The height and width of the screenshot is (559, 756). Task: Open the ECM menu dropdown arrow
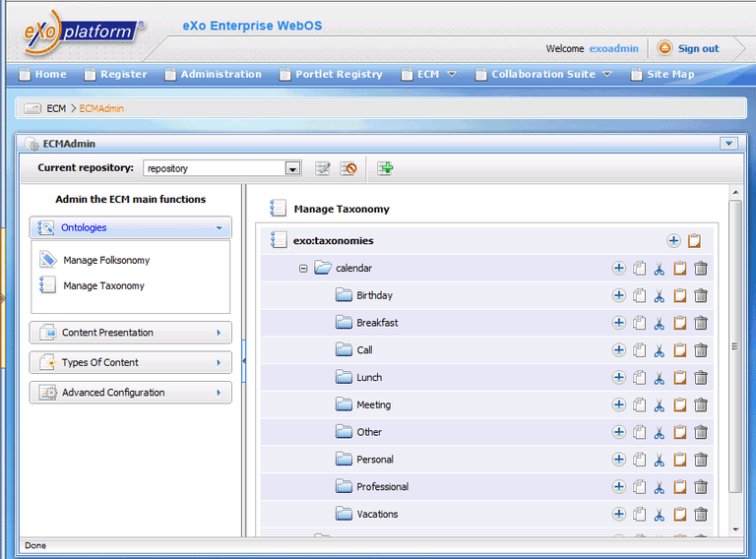452,74
